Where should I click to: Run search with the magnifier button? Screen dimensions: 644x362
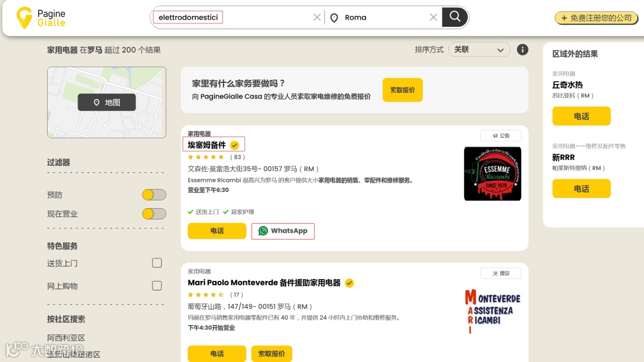click(454, 17)
